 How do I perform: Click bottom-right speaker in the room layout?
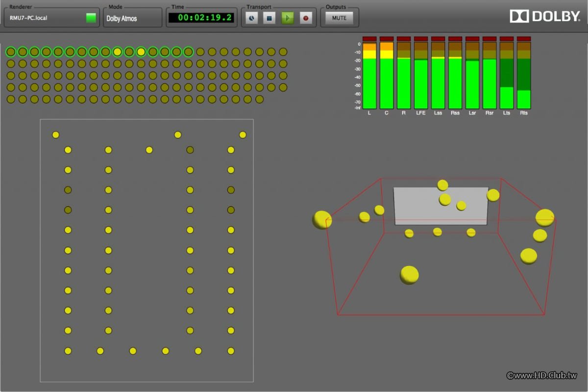[231, 351]
